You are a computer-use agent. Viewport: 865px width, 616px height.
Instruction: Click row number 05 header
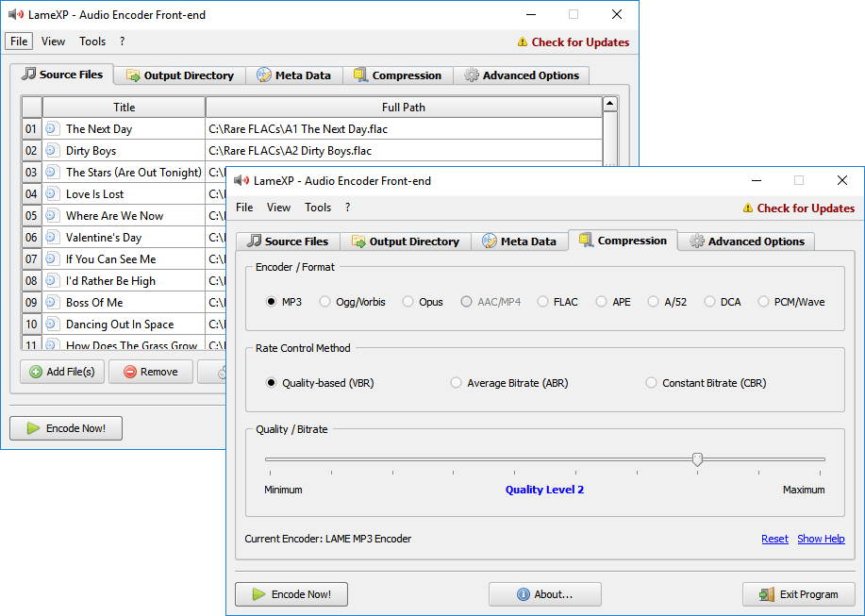(x=31, y=216)
